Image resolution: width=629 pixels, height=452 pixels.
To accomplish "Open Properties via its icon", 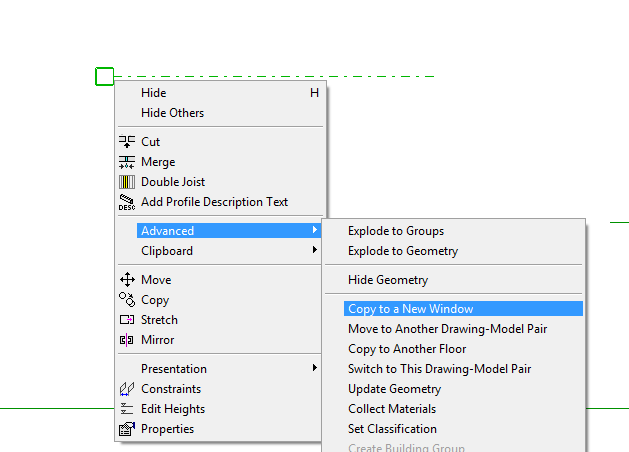I will pyautogui.click(x=127, y=429).
